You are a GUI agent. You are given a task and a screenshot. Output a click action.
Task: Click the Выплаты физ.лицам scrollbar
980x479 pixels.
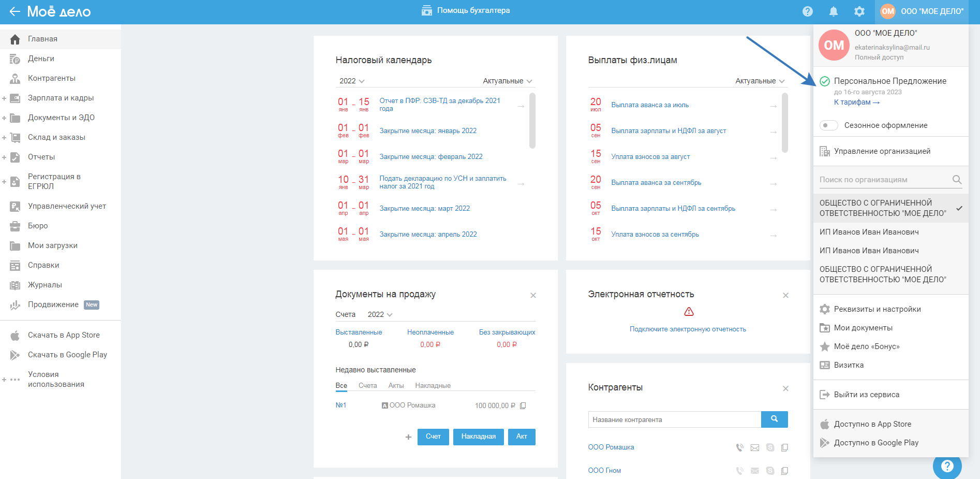pyautogui.click(x=785, y=122)
